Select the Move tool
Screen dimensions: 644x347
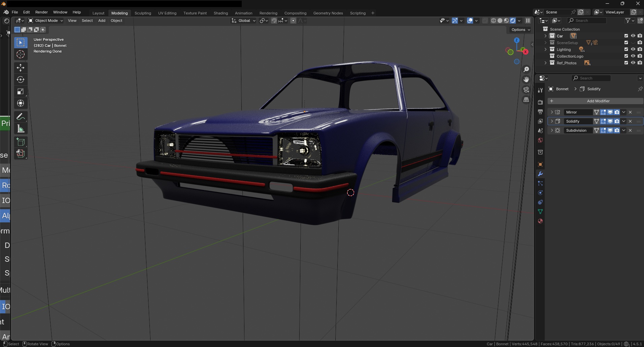[x=21, y=67]
